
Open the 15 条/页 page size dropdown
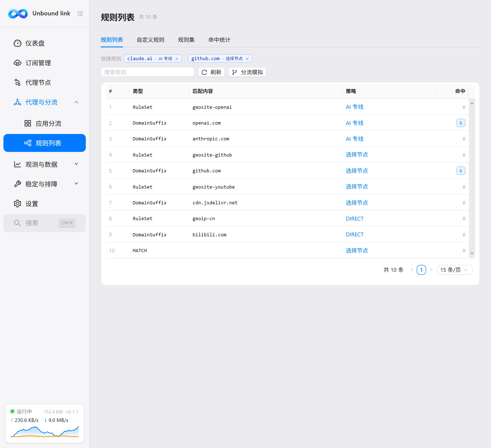(454, 270)
